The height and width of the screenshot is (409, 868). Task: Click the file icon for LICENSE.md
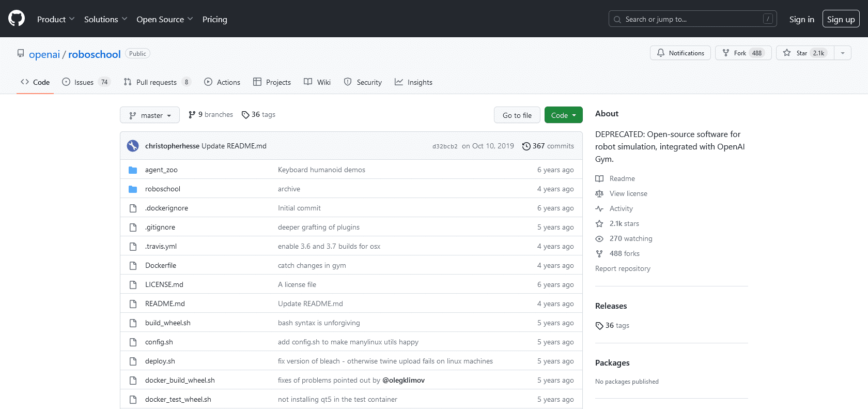click(133, 284)
